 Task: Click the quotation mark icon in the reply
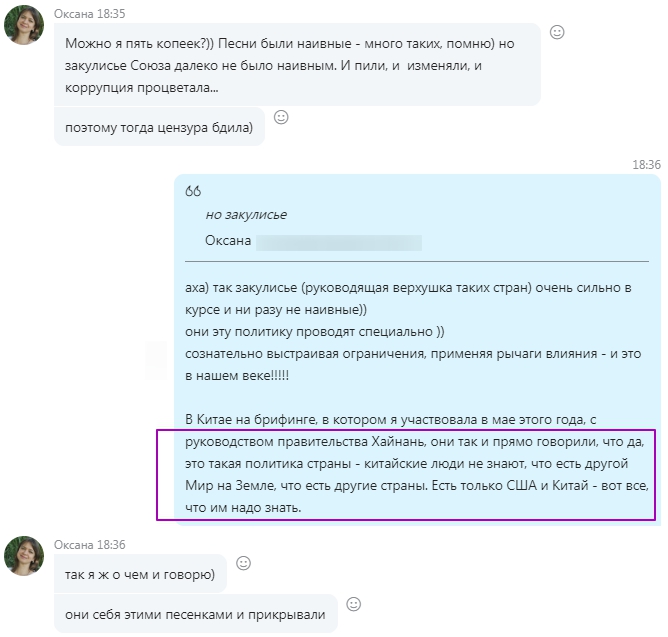tap(193, 191)
